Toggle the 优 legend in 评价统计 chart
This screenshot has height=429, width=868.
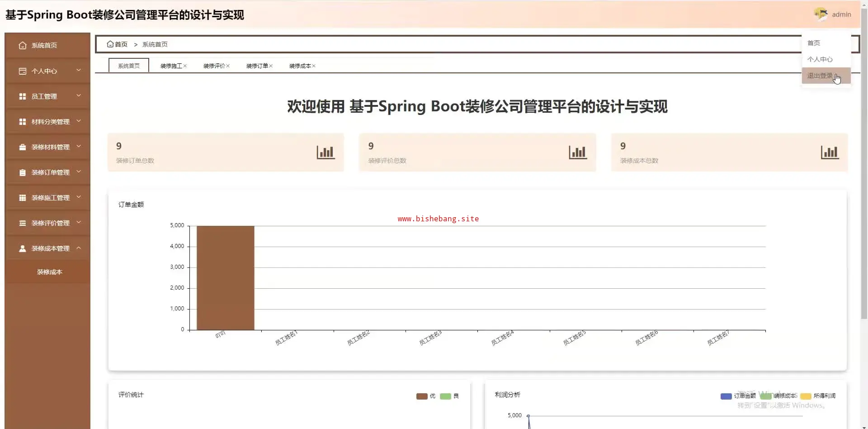click(x=422, y=396)
